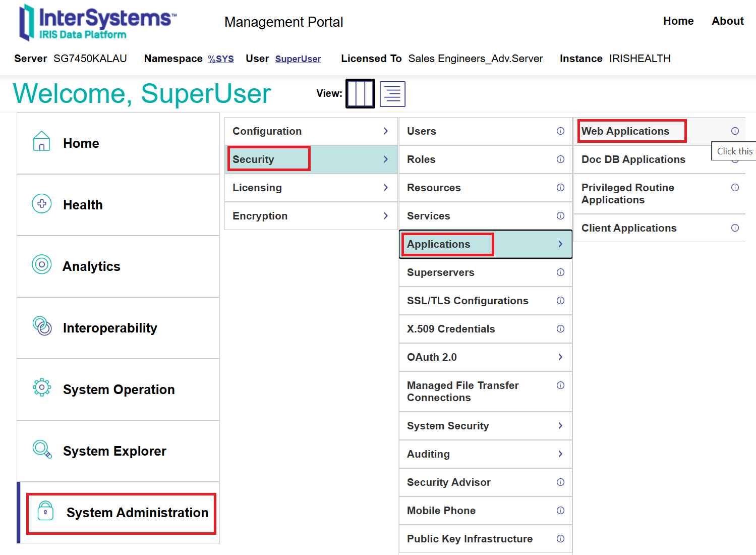Switch to the column view layout

coord(360,94)
